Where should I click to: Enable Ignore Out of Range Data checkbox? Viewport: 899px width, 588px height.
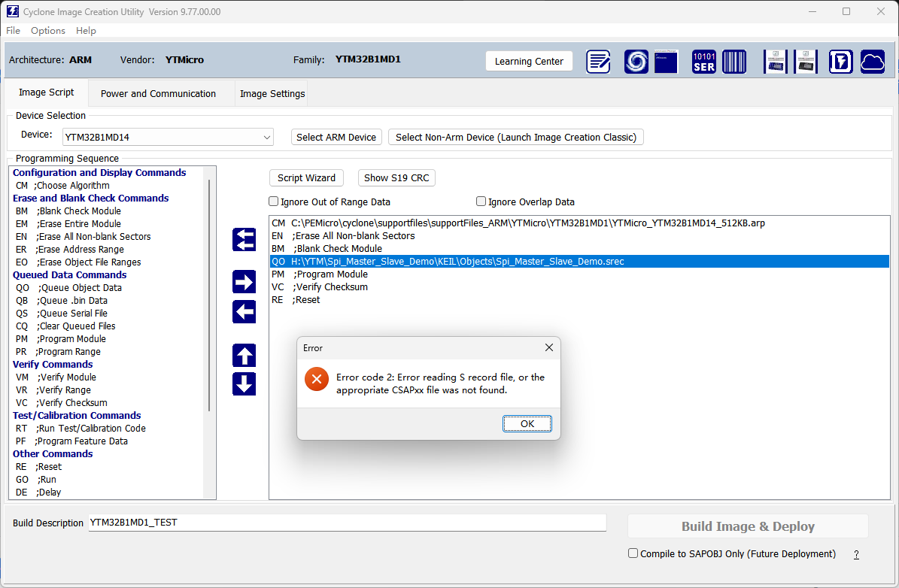click(x=274, y=202)
